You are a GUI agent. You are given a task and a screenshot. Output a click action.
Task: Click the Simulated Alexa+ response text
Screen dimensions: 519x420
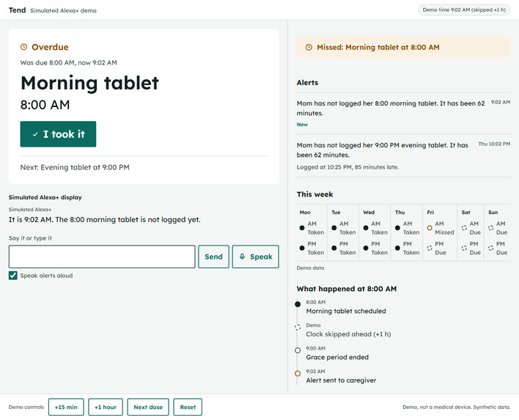[105, 220]
